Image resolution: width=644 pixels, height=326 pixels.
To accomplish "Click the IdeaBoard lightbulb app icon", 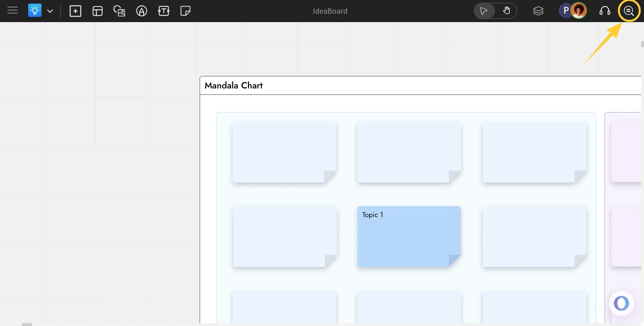I will click(35, 10).
